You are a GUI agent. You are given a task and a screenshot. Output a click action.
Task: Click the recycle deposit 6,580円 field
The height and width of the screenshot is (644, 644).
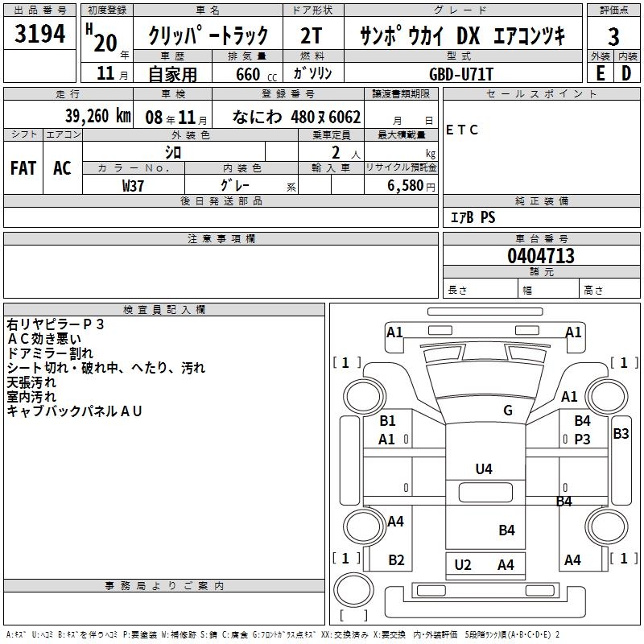411,186
